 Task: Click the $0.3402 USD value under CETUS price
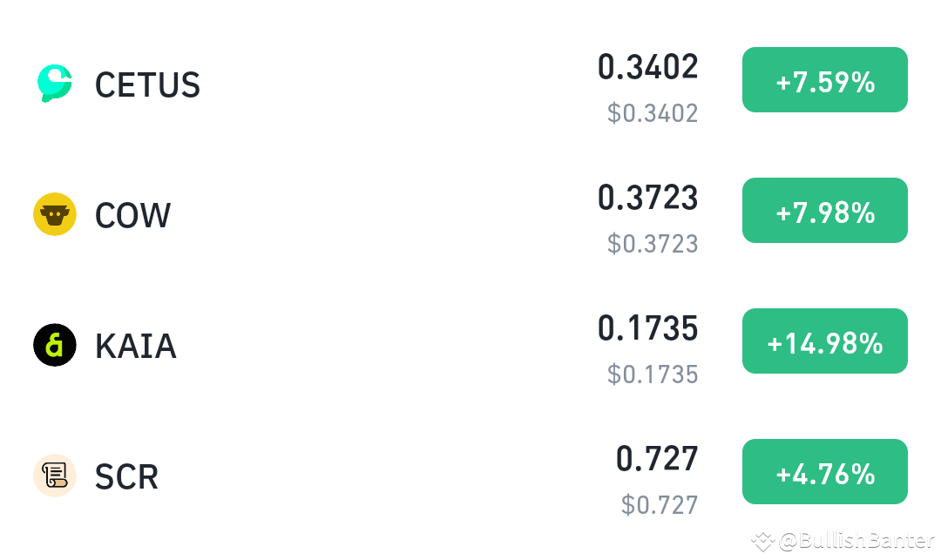(x=652, y=113)
